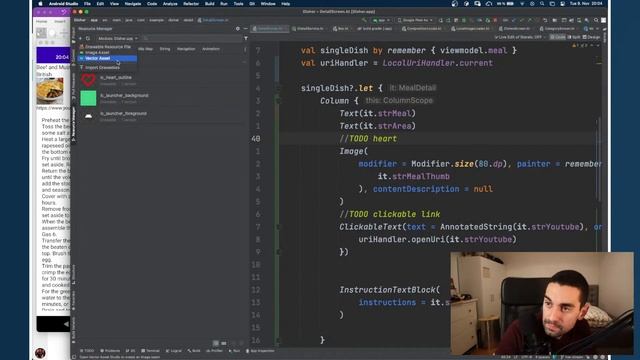Click the Resource Manager search field
640x360 pixels.
point(192,38)
